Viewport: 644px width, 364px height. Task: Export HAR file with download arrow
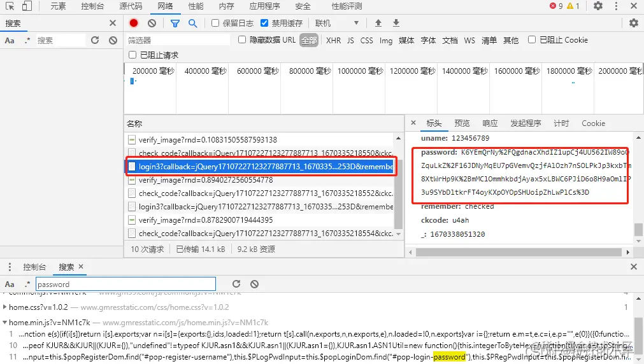396,23
